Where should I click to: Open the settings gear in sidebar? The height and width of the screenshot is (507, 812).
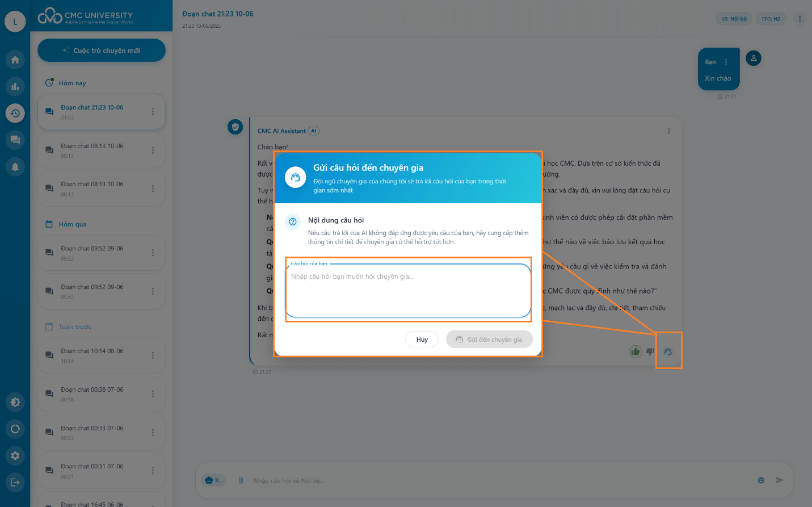[15, 455]
